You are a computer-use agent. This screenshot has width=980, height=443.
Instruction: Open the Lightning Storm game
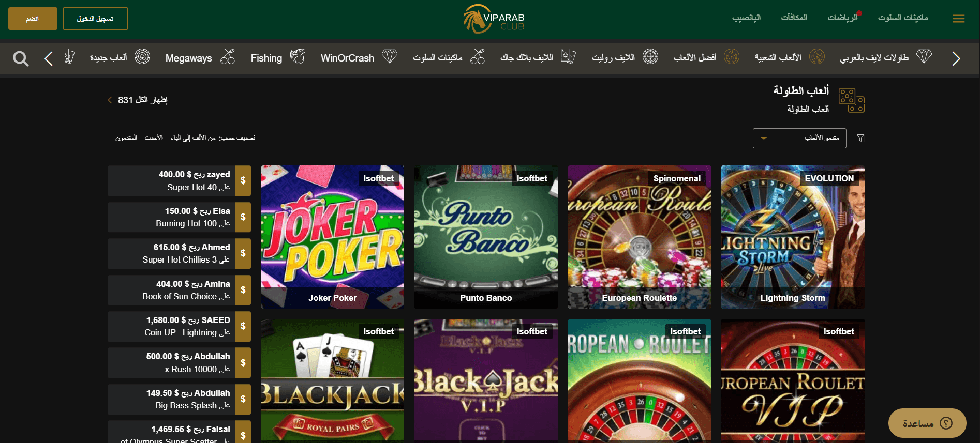click(x=793, y=237)
